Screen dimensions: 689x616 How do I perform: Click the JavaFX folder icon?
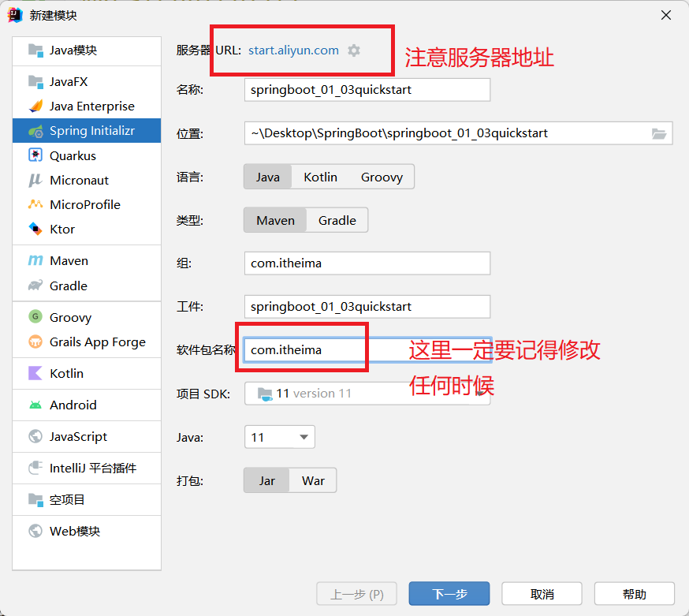(35, 82)
